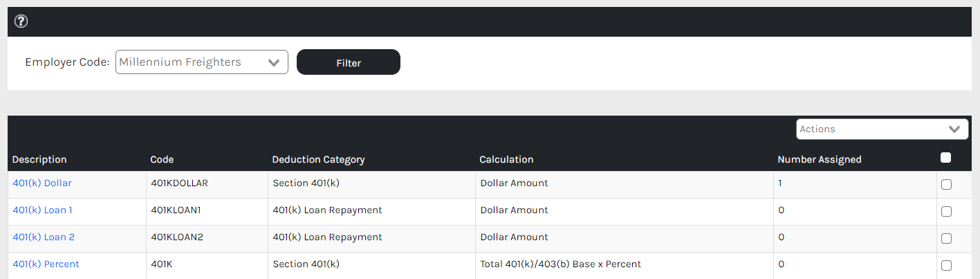Select the 401(k) Loan 1 row checkbox

[x=946, y=212]
